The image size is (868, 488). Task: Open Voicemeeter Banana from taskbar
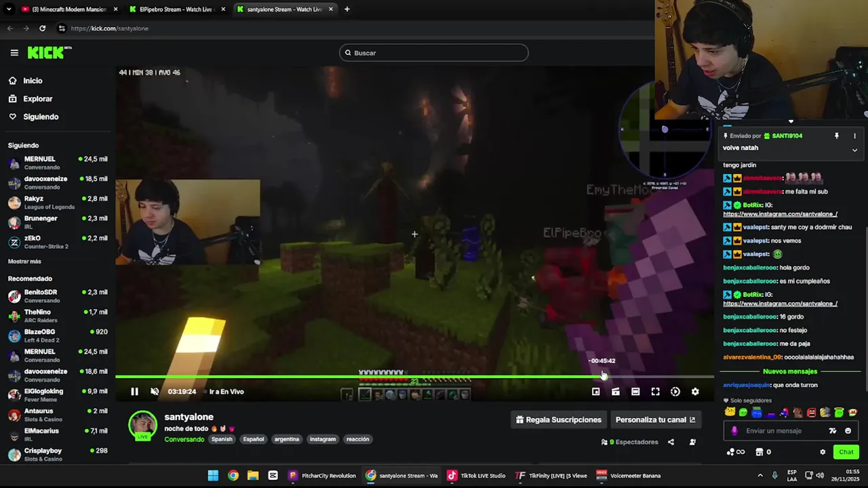(628, 476)
